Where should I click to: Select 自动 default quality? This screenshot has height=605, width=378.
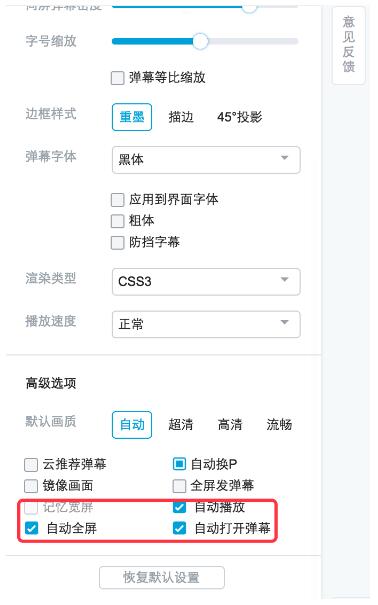pos(132,425)
